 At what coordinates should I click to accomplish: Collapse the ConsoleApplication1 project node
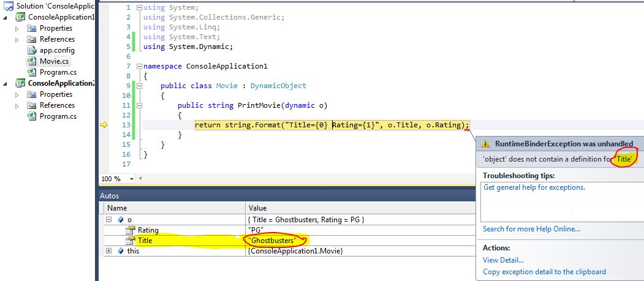[x=6, y=18]
